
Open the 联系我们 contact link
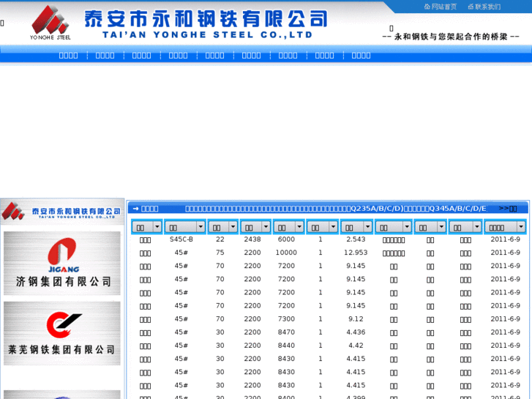(487, 7)
